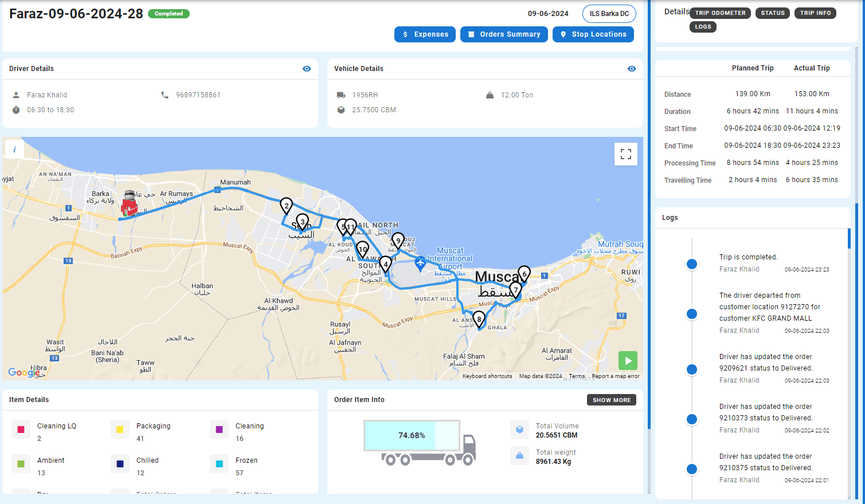Click the ILS Barka DC badge

pos(609,14)
